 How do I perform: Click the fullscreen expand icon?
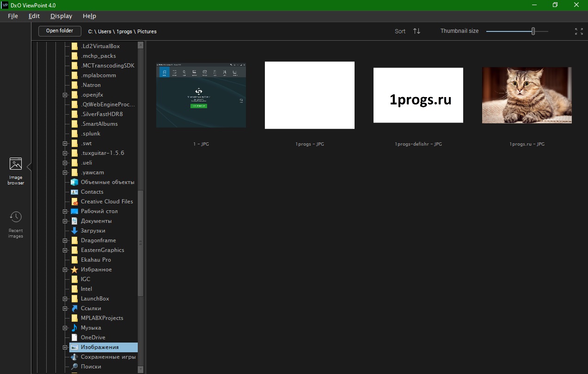tap(578, 31)
